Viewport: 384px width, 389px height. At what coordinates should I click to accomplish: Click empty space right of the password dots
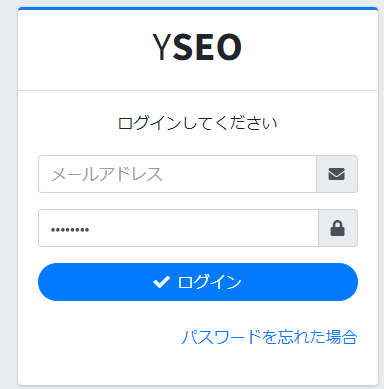coord(203,228)
